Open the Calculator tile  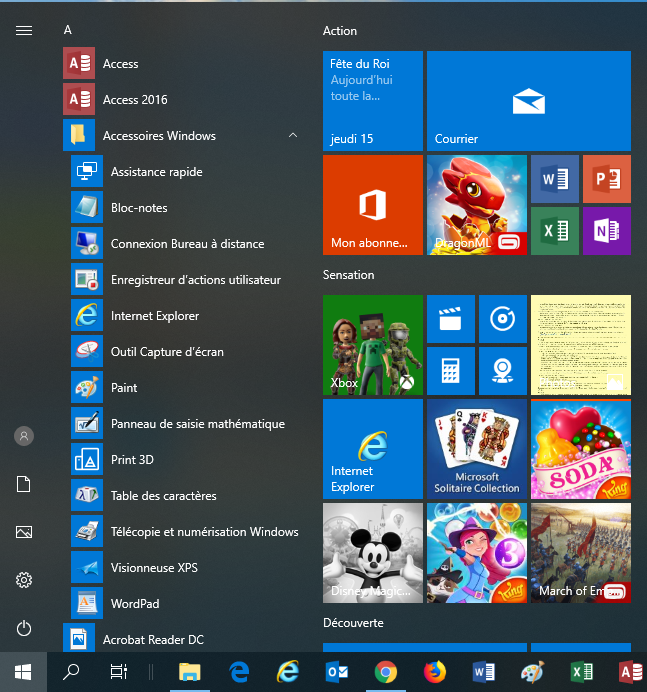(x=451, y=371)
